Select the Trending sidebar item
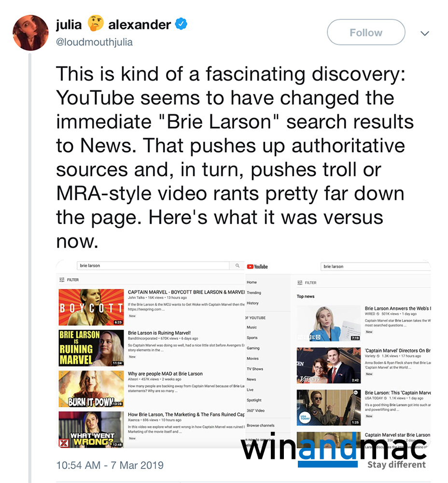The height and width of the screenshot is (483, 448). [x=254, y=293]
